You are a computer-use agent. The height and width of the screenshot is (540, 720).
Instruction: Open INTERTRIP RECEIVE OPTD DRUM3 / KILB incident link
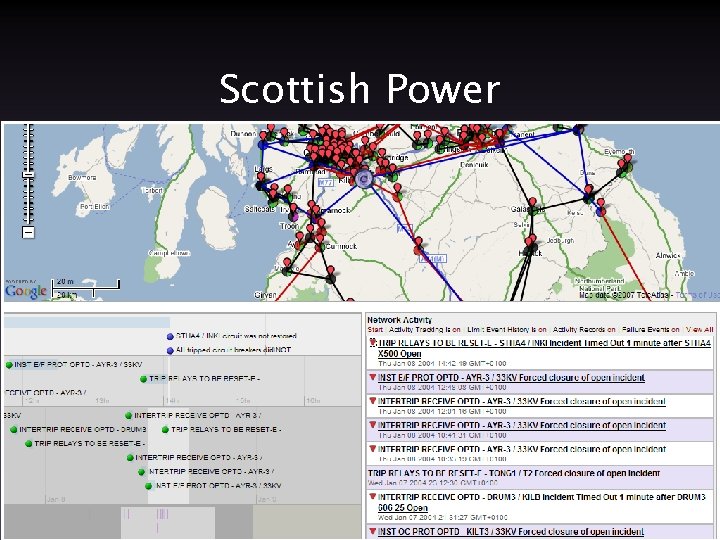541,502
